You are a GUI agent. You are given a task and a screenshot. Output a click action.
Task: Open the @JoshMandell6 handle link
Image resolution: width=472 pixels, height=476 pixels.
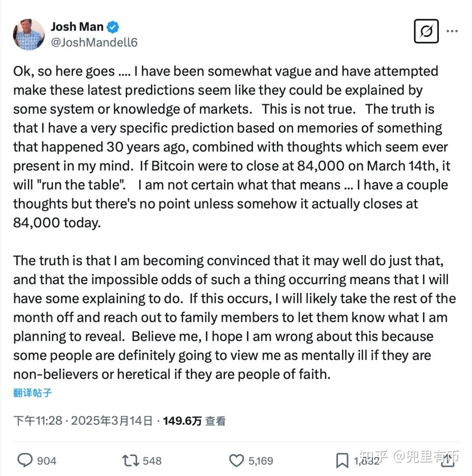94,42
